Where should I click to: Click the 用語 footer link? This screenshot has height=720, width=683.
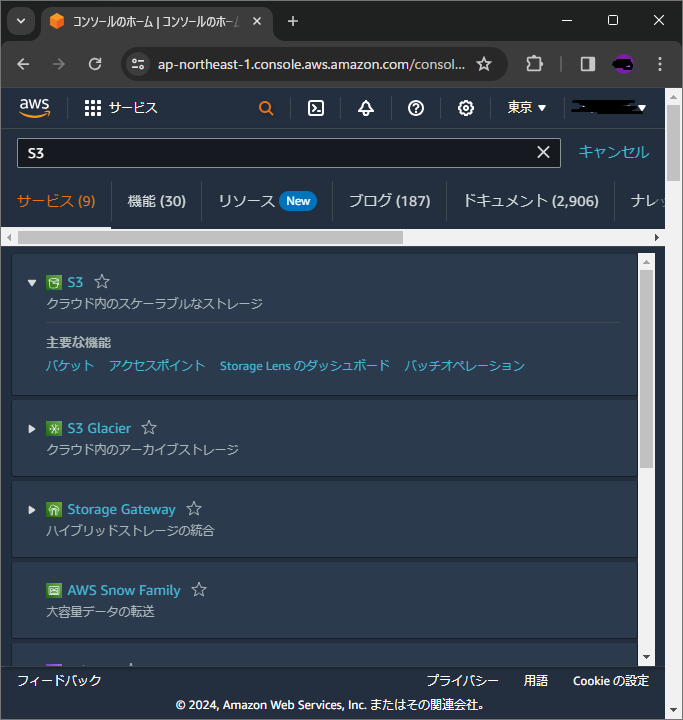click(x=536, y=681)
